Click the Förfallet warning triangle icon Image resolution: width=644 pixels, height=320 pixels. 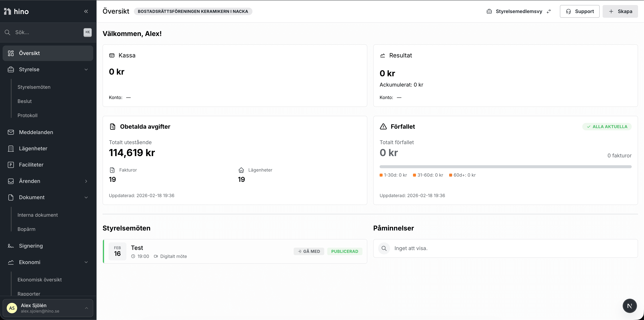(383, 126)
